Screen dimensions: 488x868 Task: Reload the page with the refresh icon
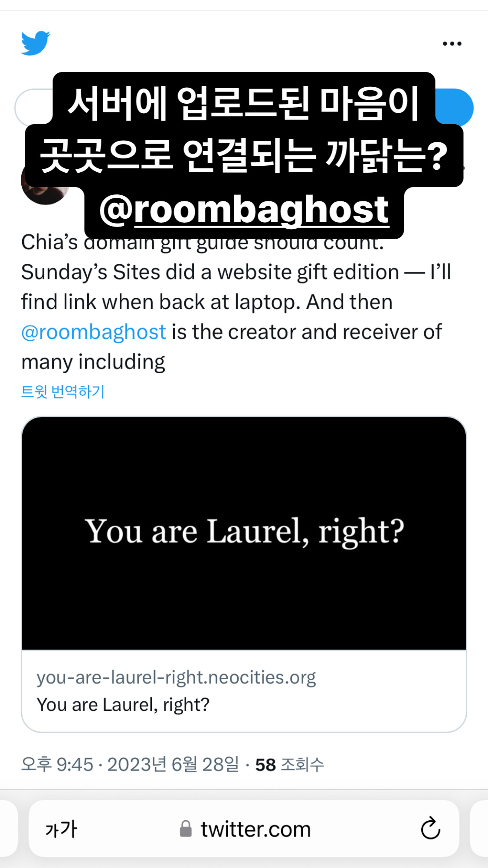click(430, 829)
